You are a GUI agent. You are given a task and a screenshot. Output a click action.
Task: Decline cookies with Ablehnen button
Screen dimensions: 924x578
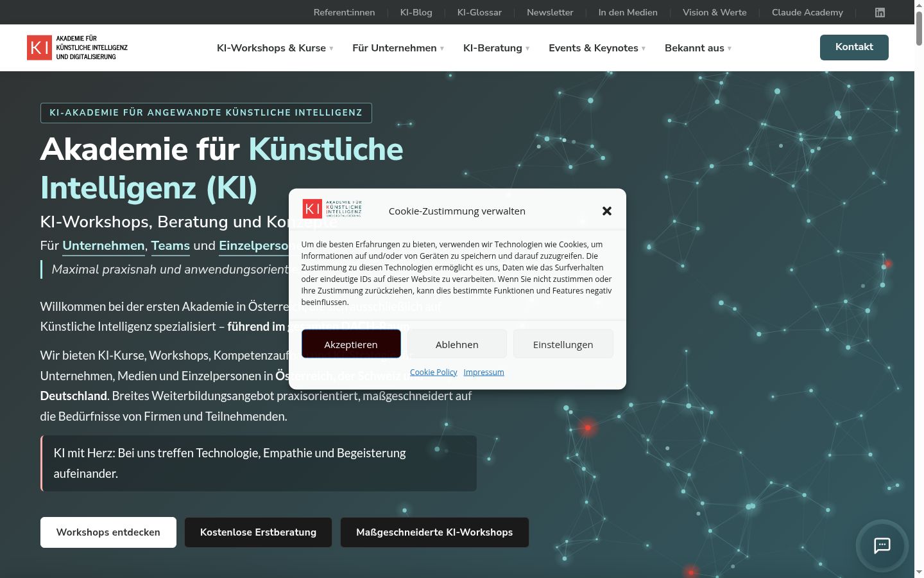click(457, 344)
